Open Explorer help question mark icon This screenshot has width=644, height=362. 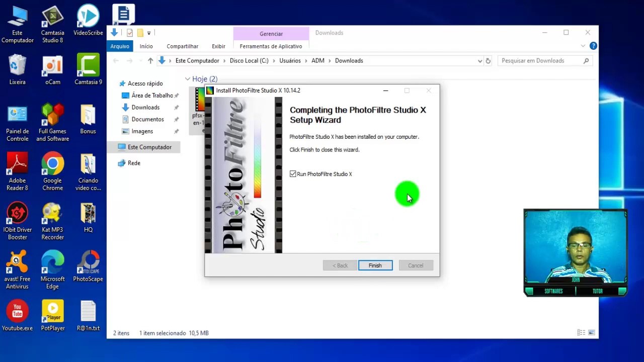click(593, 46)
